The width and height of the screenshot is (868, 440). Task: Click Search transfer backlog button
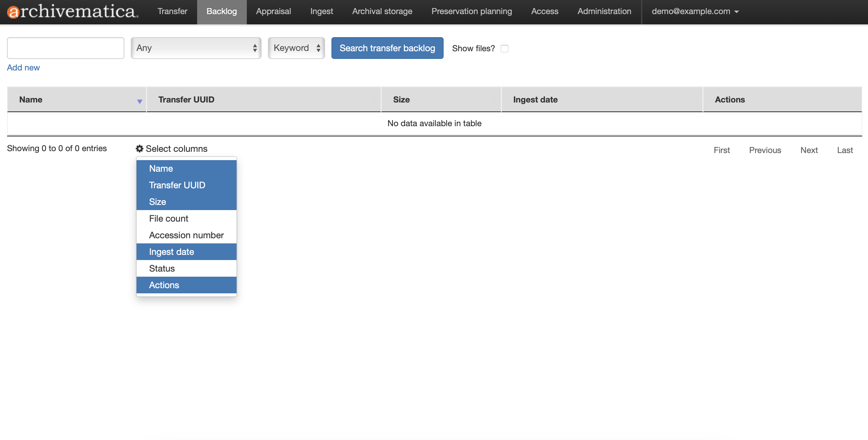tap(387, 48)
